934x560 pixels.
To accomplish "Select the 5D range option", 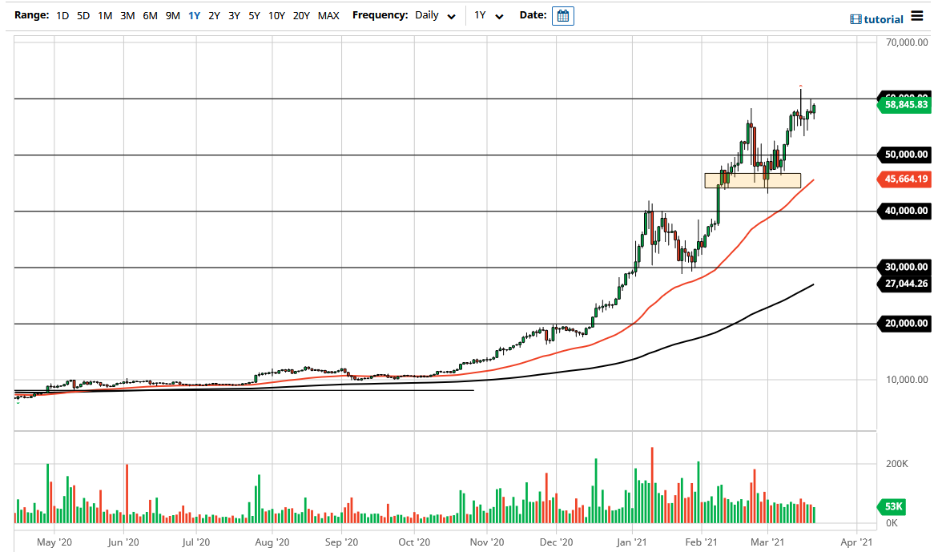I will 83,15.
